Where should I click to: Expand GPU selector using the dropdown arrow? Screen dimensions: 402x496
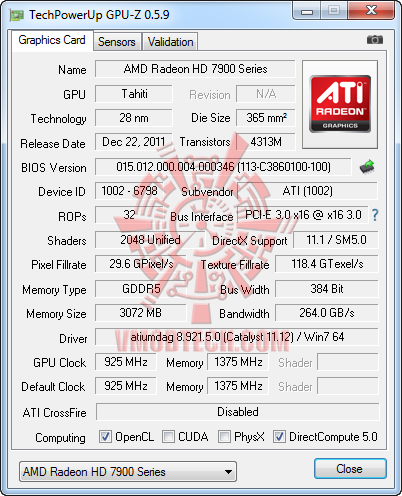click(228, 472)
